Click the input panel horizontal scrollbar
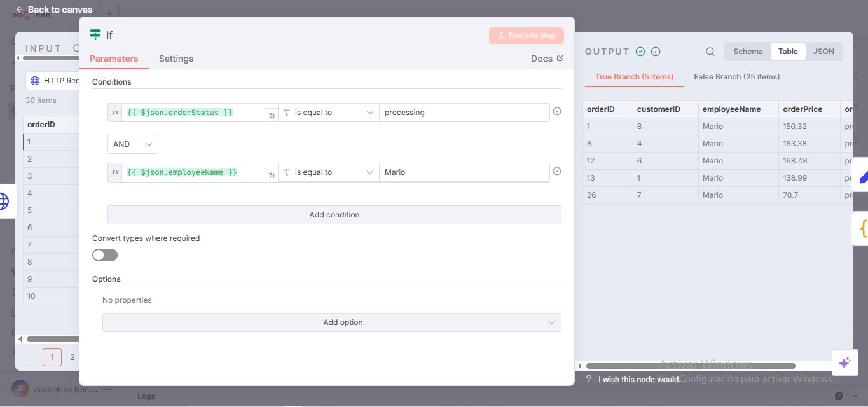868x407 pixels. 53,339
